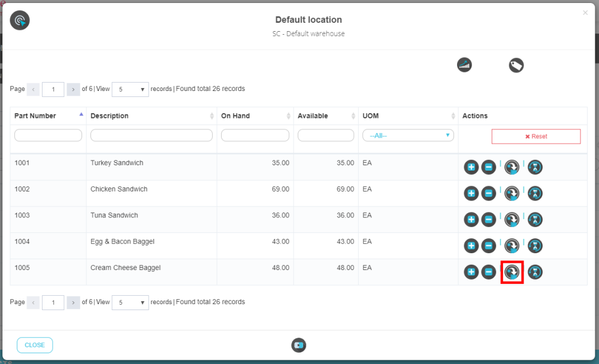Click the chart graph icon above the table
The image size is (599, 364).
[x=464, y=65]
